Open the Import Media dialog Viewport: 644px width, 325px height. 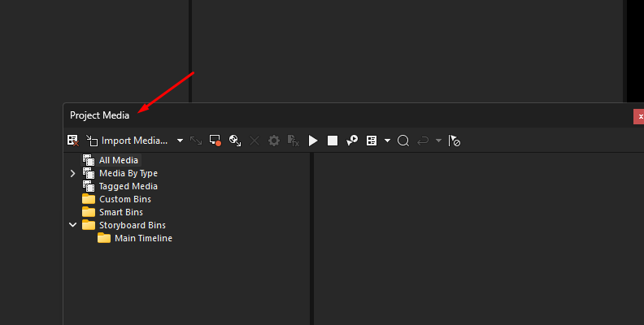click(x=127, y=141)
